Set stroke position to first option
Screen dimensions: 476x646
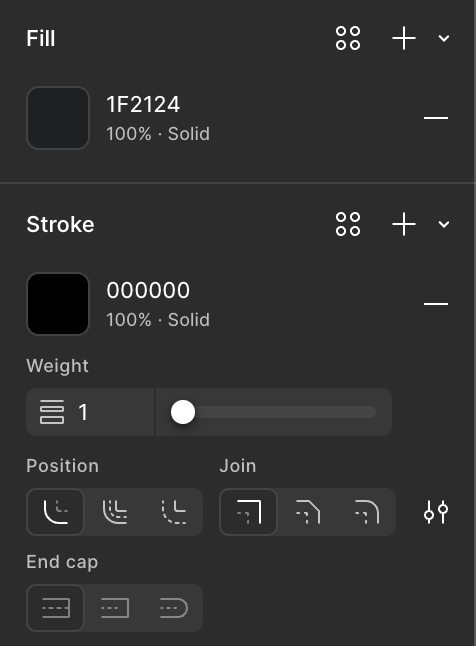point(56,512)
